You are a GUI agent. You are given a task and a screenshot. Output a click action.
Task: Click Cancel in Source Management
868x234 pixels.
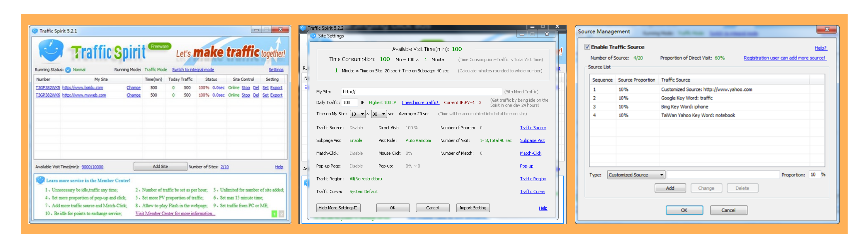coord(728,210)
